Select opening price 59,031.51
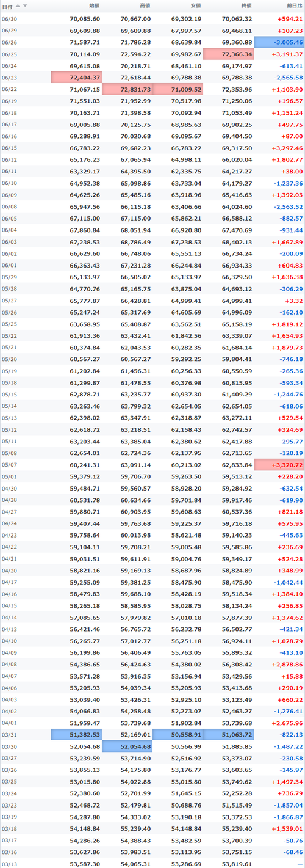 coord(85,560)
